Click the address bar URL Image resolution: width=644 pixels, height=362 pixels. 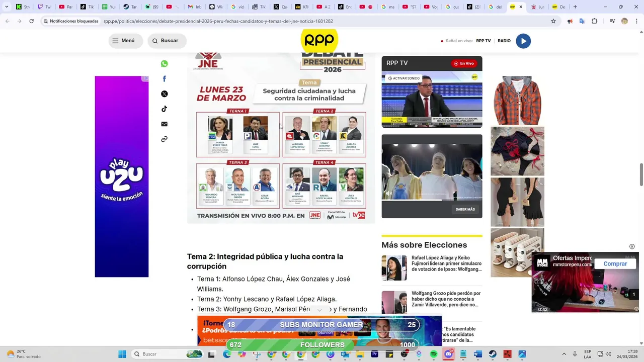coord(218,21)
